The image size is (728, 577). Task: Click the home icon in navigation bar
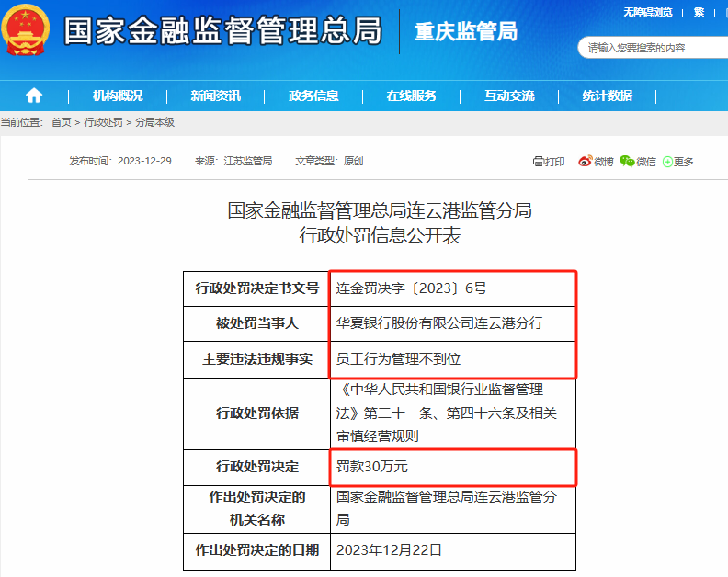34,96
